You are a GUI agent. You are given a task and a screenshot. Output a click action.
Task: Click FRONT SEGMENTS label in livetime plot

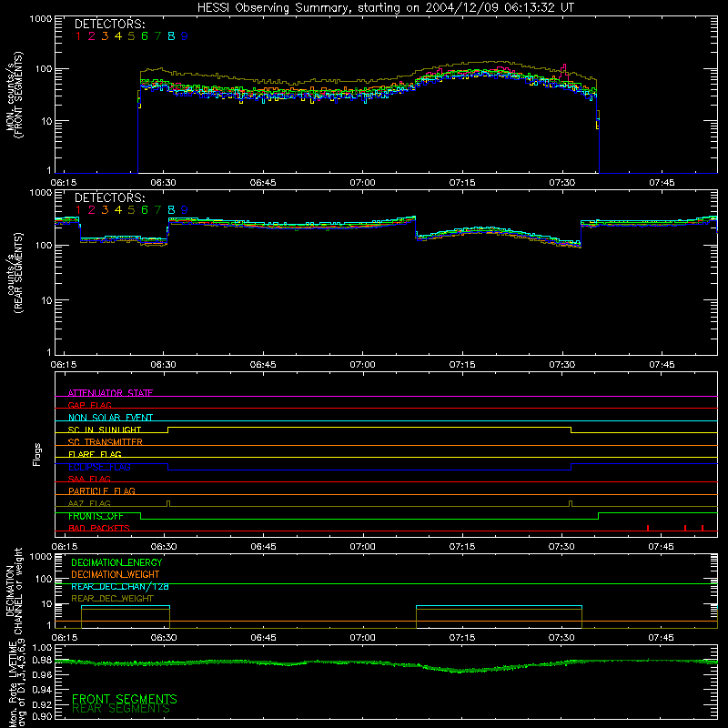click(125, 698)
